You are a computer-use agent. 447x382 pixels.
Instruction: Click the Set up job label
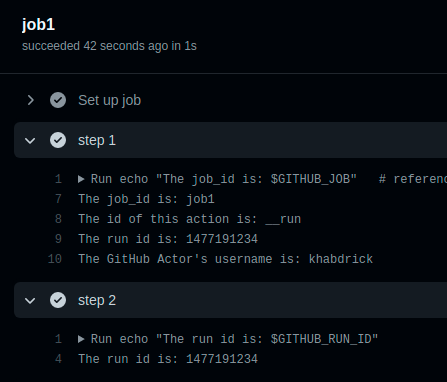click(x=109, y=100)
